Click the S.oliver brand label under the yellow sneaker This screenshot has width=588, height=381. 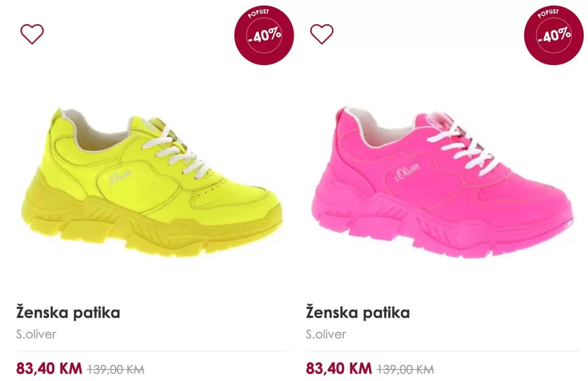coord(36,334)
